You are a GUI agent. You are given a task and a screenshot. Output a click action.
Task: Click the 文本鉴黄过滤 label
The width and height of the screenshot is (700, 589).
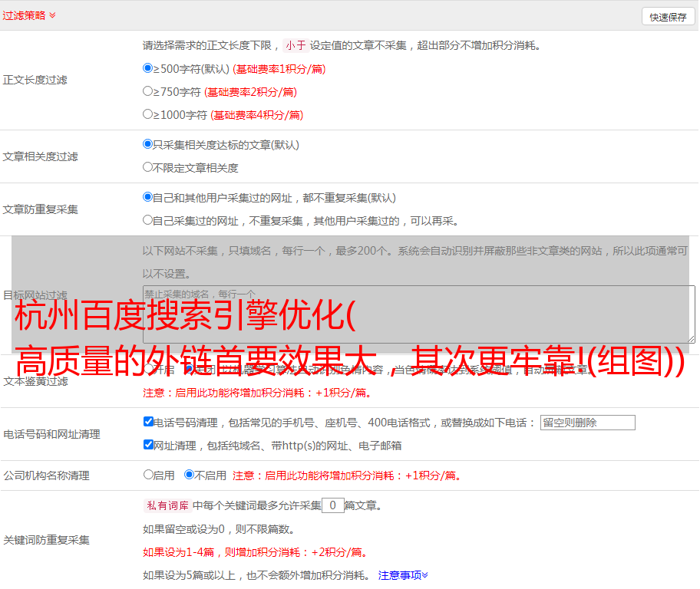pyautogui.click(x=36, y=381)
